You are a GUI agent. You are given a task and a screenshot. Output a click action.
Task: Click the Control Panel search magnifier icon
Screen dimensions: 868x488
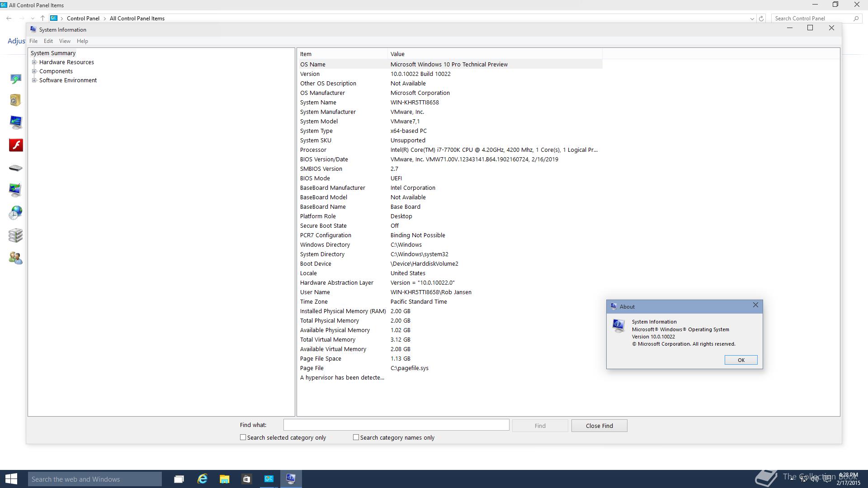coord(856,19)
